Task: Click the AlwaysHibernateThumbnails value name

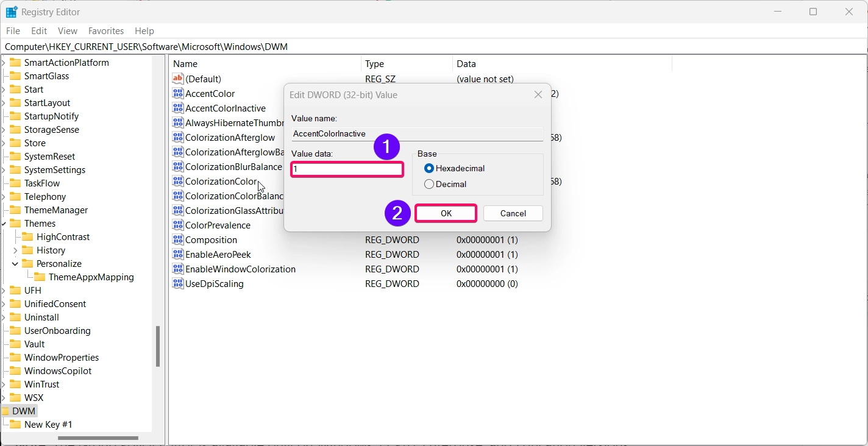Action: [235, 122]
